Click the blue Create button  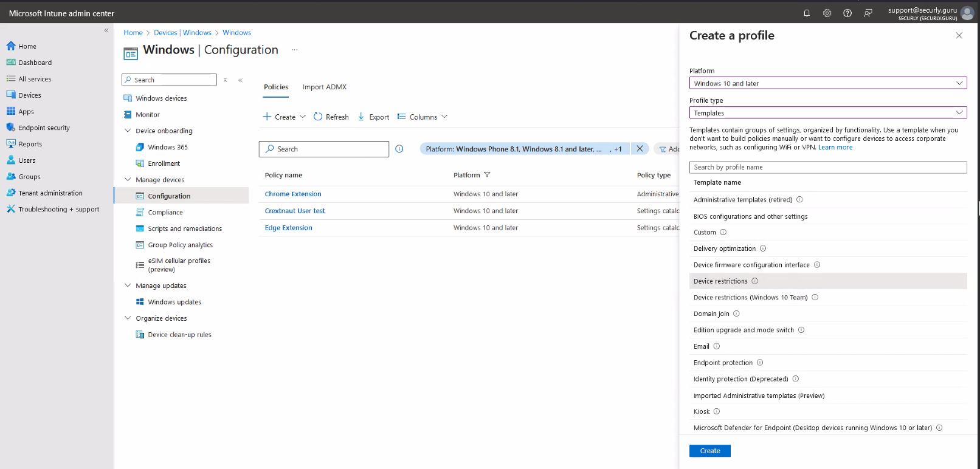[x=710, y=451]
